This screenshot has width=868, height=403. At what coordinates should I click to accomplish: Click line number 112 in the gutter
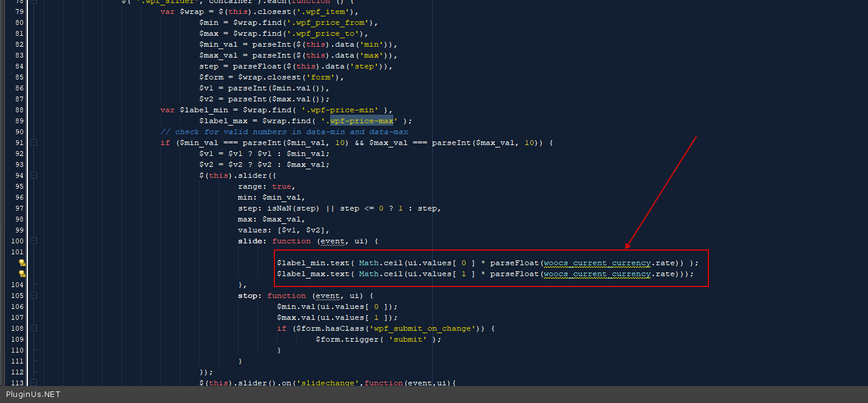coord(16,372)
